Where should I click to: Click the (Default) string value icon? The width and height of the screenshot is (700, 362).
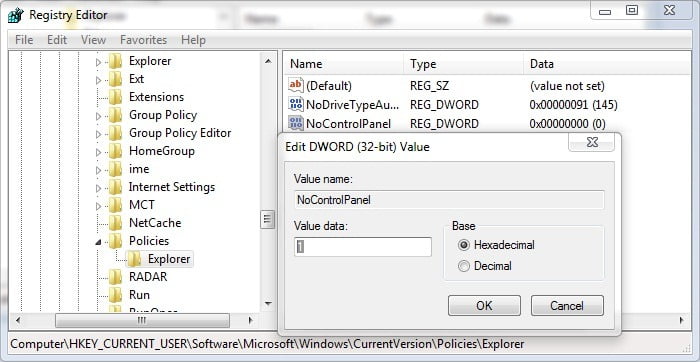coord(296,85)
